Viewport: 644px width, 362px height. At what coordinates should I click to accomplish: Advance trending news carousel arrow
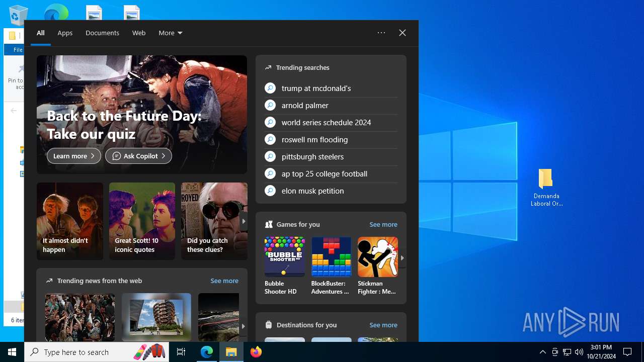pos(244,326)
